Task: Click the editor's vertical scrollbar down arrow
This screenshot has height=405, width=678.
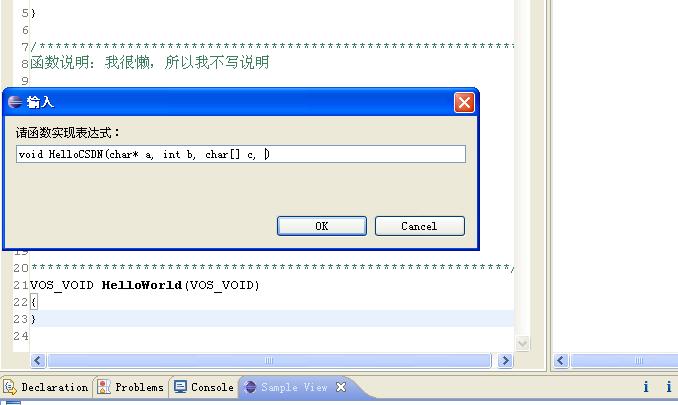Action: point(522,344)
